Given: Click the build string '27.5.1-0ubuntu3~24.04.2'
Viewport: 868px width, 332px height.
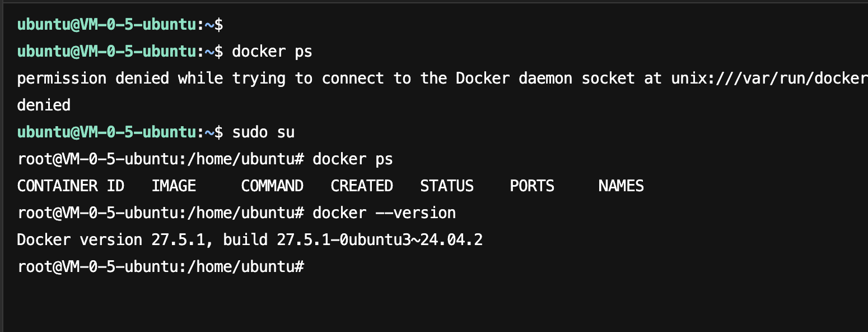Looking at the screenshot, I should (380, 240).
